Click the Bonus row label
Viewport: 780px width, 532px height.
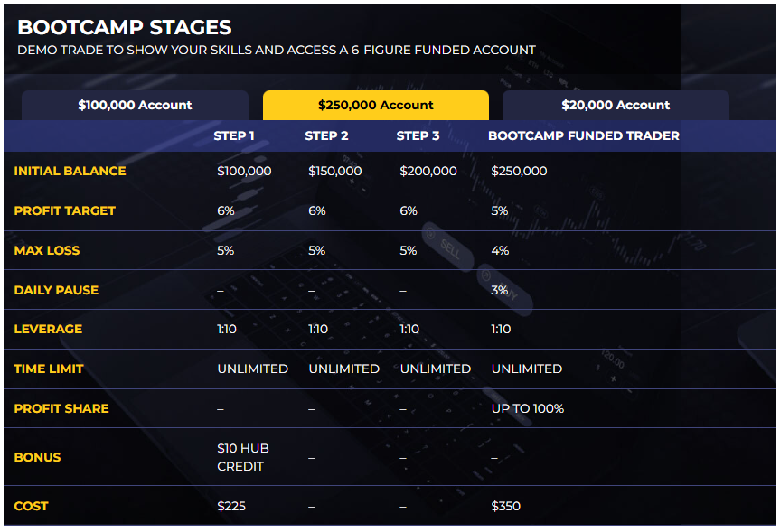37,457
